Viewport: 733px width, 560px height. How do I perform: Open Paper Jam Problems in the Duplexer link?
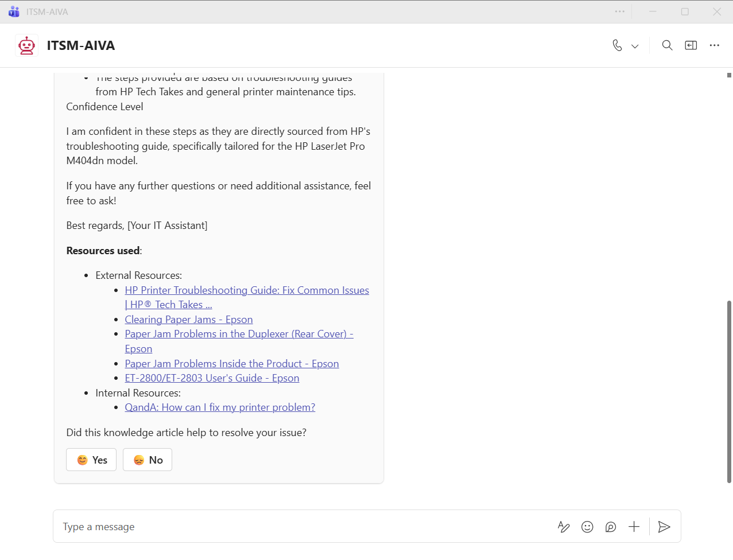[239, 334]
